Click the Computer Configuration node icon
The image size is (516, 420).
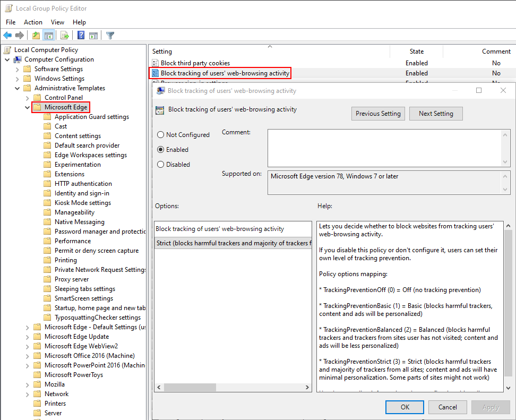coord(18,59)
